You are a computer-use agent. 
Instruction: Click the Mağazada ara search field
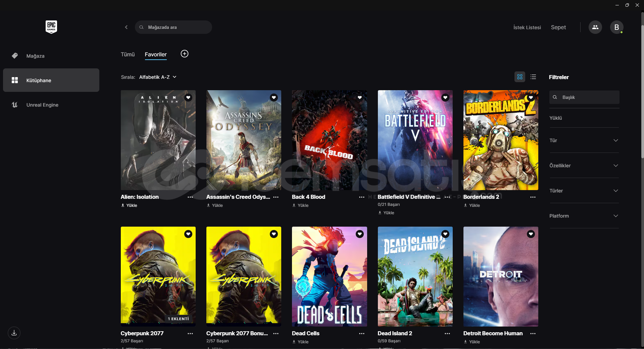173,27
